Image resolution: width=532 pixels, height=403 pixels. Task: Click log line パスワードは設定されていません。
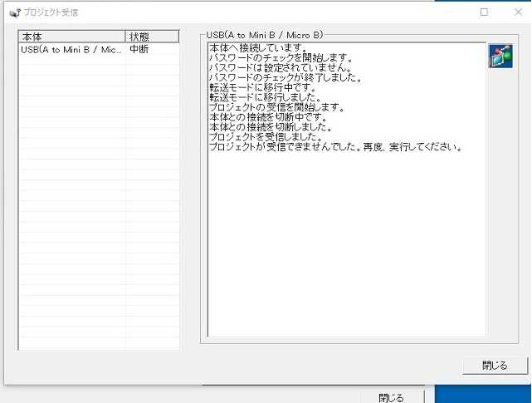pos(281,67)
